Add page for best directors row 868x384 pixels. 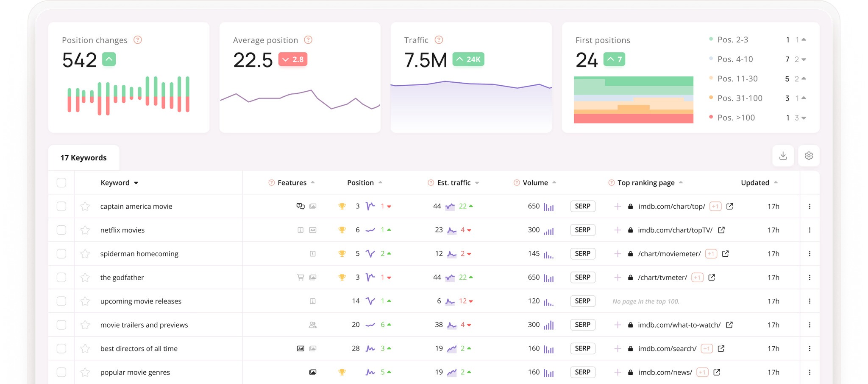pos(618,349)
